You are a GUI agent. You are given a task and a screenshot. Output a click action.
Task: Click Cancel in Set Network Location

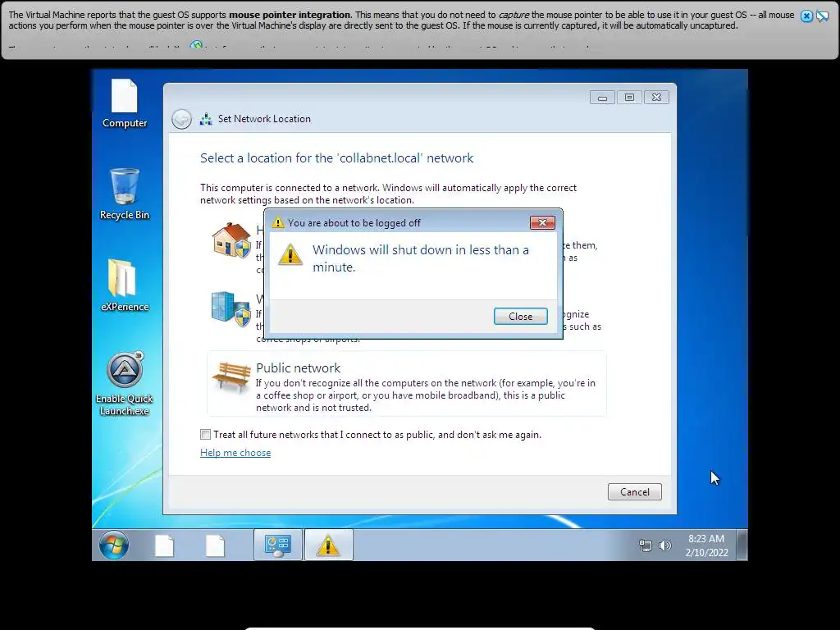point(634,492)
